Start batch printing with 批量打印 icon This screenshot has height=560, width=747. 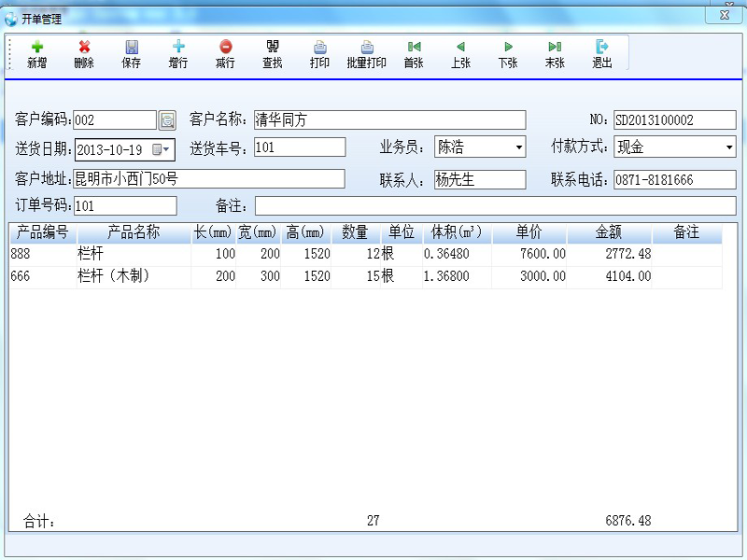pyautogui.click(x=367, y=47)
